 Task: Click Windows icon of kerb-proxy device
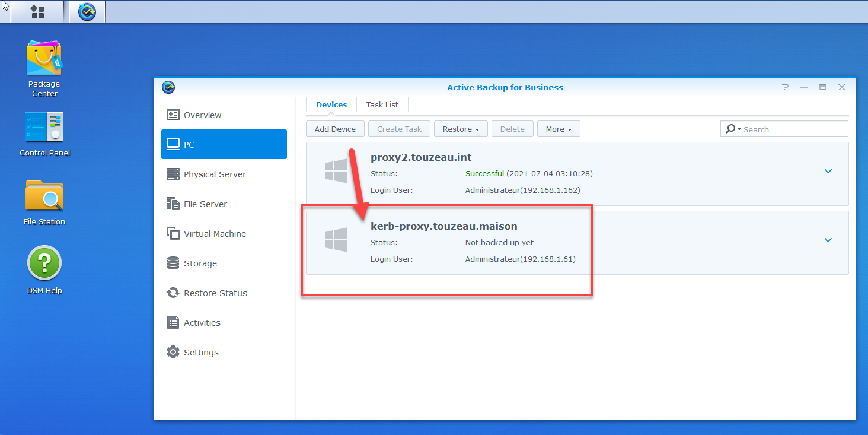coord(336,240)
